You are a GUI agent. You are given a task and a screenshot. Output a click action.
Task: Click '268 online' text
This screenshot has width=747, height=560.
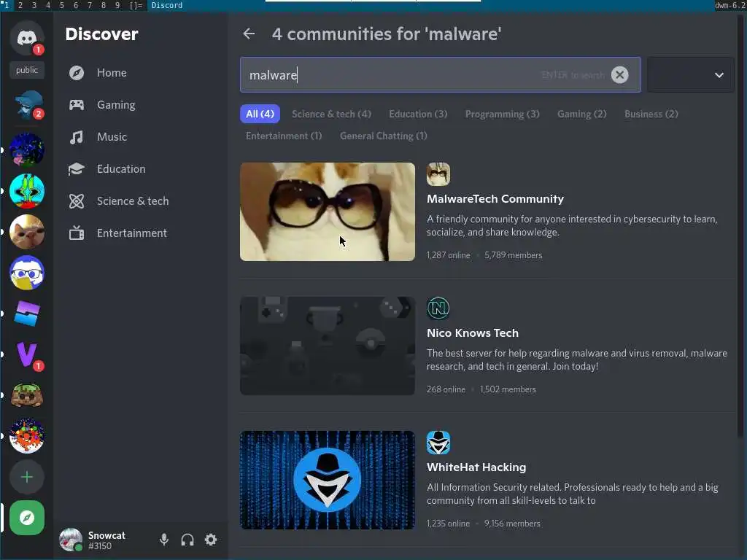[x=446, y=389]
